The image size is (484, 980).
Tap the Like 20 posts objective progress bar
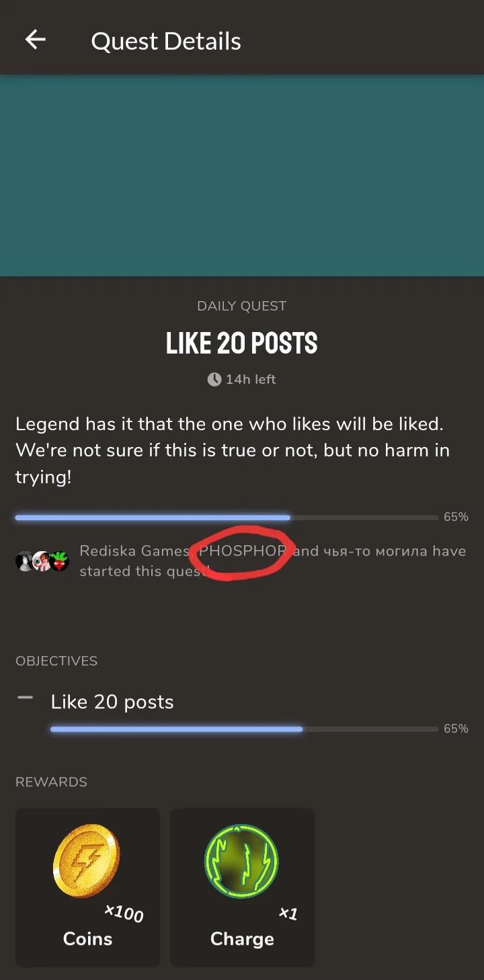[x=244, y=729]
